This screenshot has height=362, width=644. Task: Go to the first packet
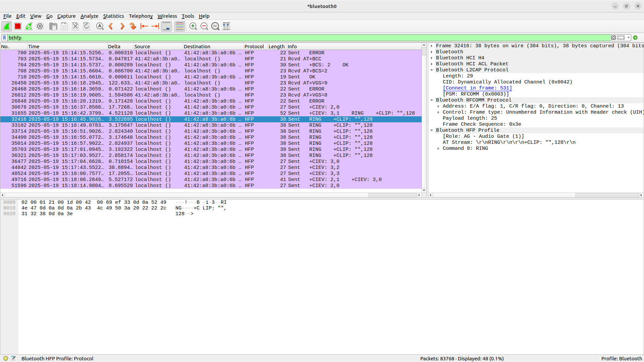[144, 26]
